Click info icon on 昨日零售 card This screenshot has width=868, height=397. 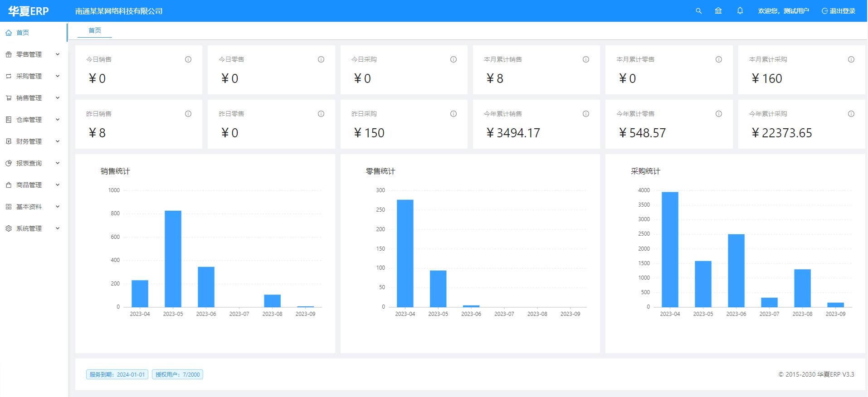click(321, 114)
